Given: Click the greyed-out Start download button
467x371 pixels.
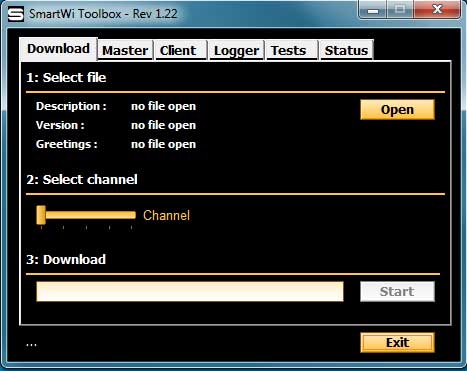Looking at the screenshot, I should 397,292.
